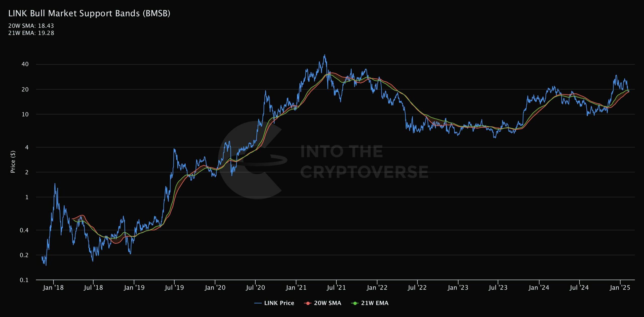644x317 pixels.
Task: Click the Jan '18 x-axis date label
Action: click(53, 288)
